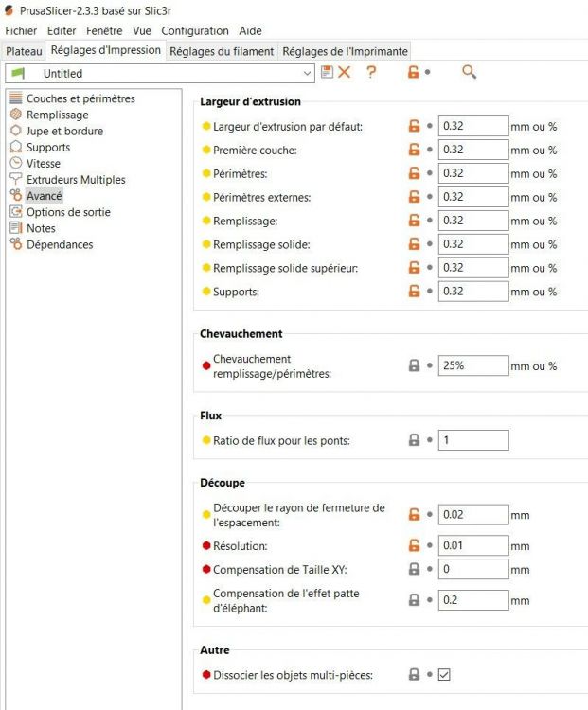The height and width of the screenshot is (710, 588).
Task: Open the Aide menu
Action: 251,31
